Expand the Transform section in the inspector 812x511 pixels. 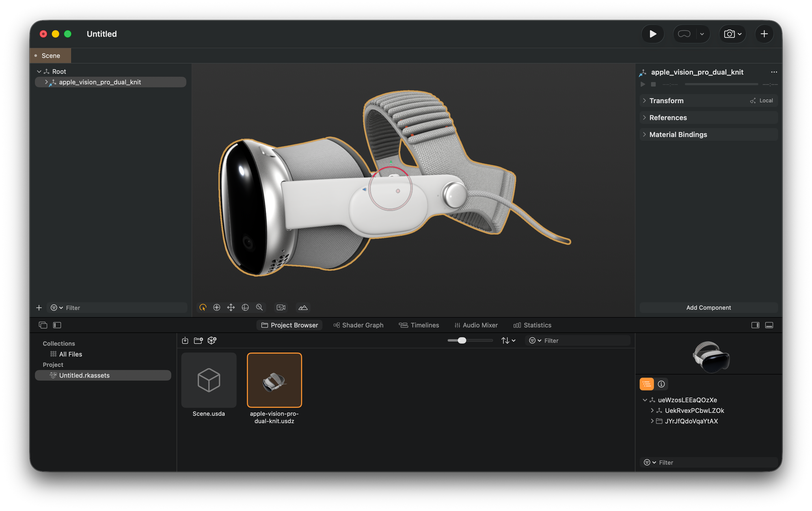[x=645, y=100]
